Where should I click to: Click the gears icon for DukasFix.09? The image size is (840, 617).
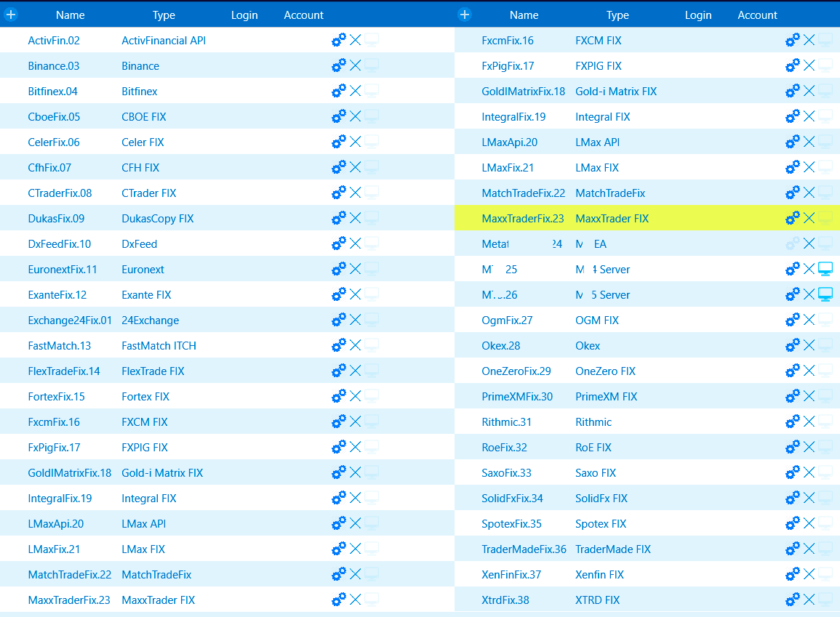(338, 218)
